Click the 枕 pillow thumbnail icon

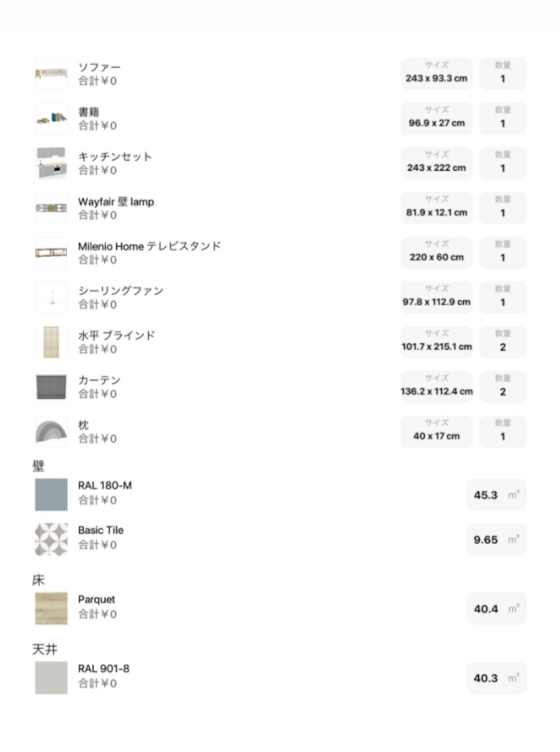[x=51, y=431]
